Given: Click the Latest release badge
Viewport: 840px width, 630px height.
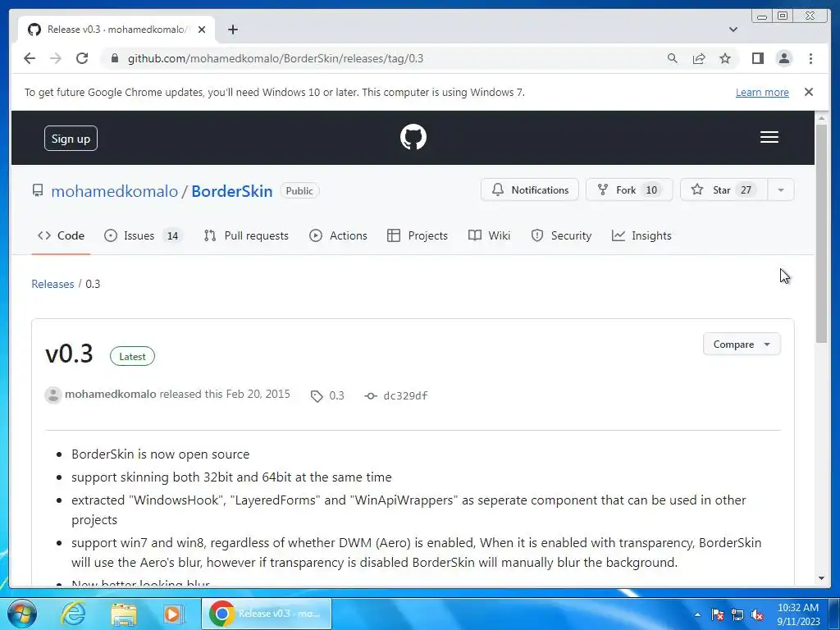Looking at the screenshot, I should tap(132, 356).
